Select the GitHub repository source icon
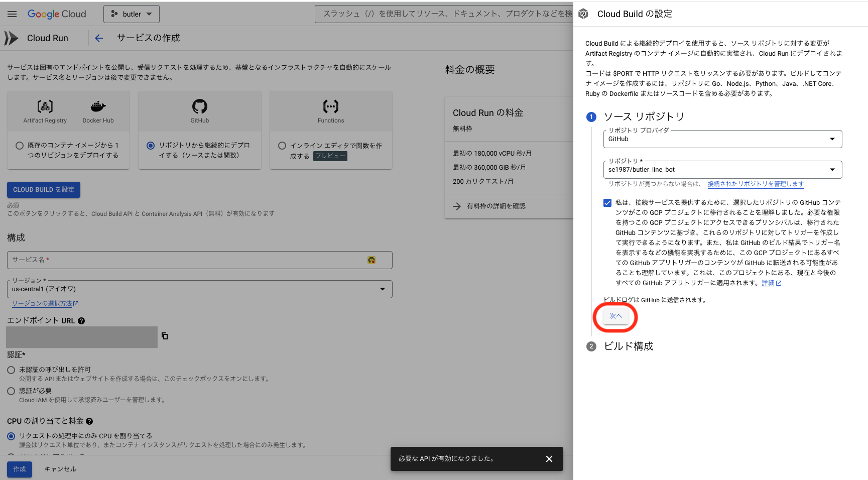Screen dimensions: 868x480 (199, 107)
